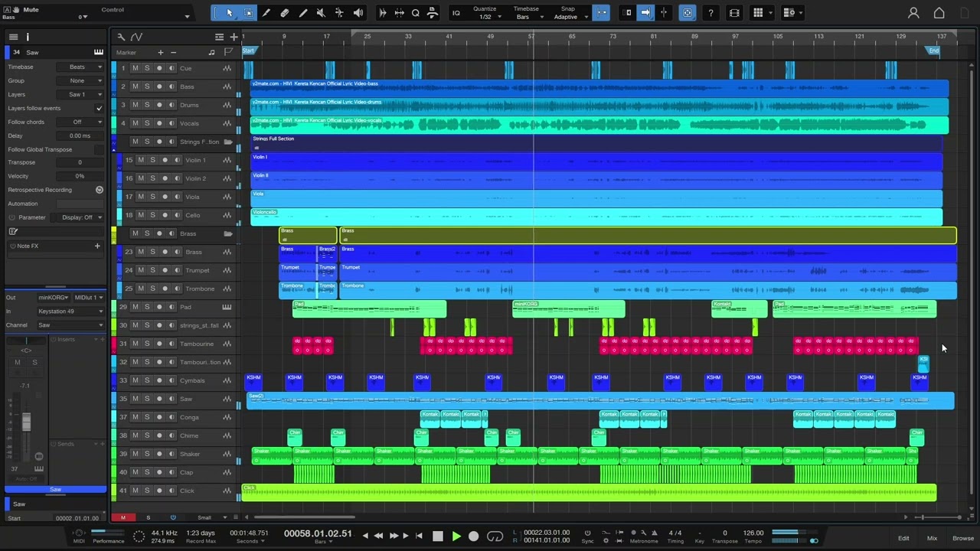Viewport: 980px width, 551px height.
Task: Select the Arrow tool in the toolbar
Action: coord(229,13)
